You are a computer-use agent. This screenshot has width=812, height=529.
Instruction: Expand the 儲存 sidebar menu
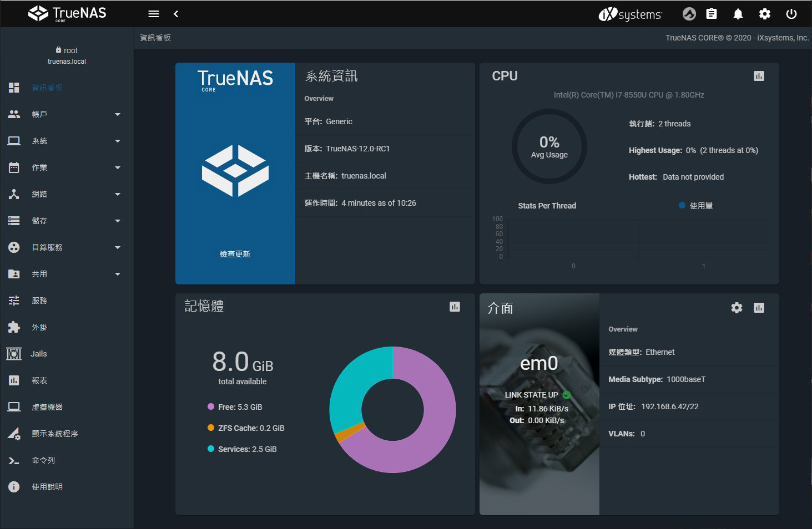pos(67,221)
